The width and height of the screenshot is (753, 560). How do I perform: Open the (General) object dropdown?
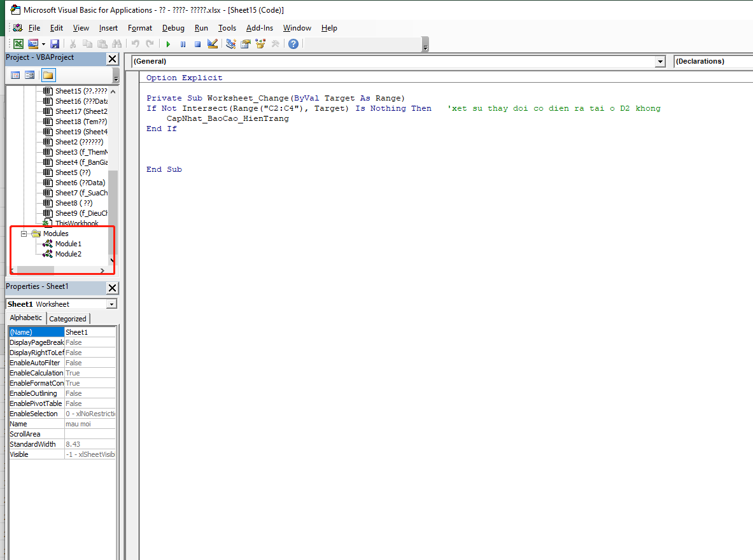[x=660, y=62]
